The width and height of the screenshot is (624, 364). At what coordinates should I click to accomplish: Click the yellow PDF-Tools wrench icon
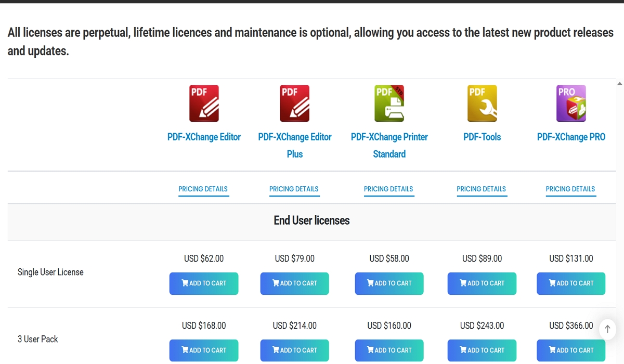(x=482, y=103)
